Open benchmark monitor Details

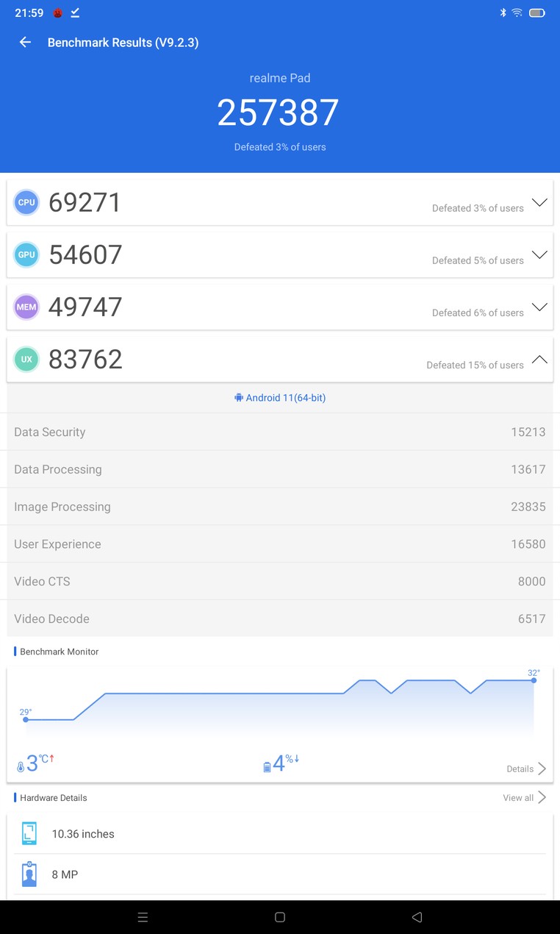coord(526,769)
